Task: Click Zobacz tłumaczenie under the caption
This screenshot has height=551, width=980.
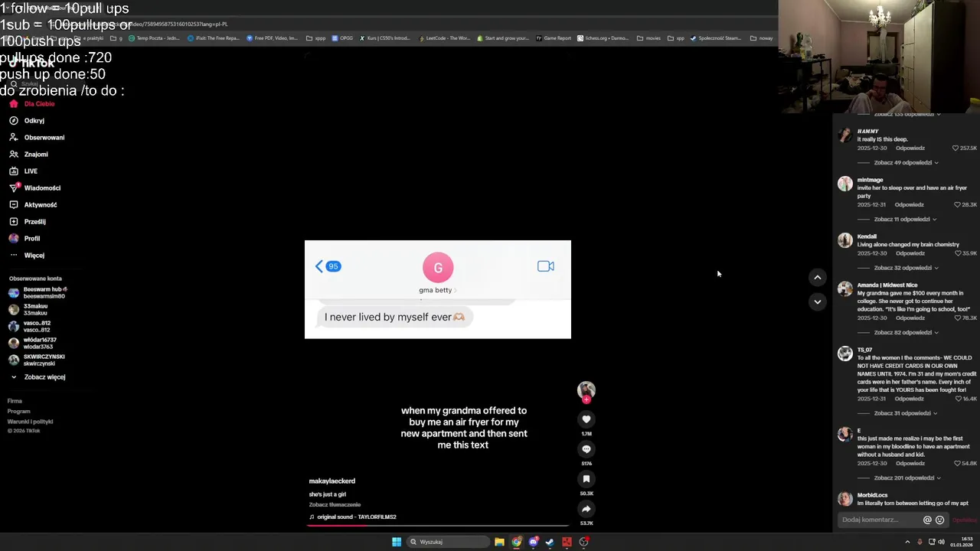Action: [335, 505]
